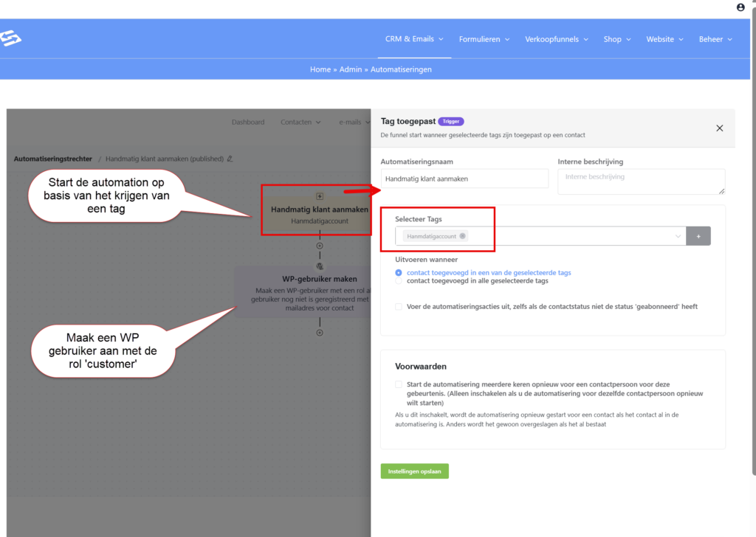The width and height of the screenshot is (756, 537).
Task: Enable running actions for non-subscribed contact status
Action: click(x=399, y=306)
